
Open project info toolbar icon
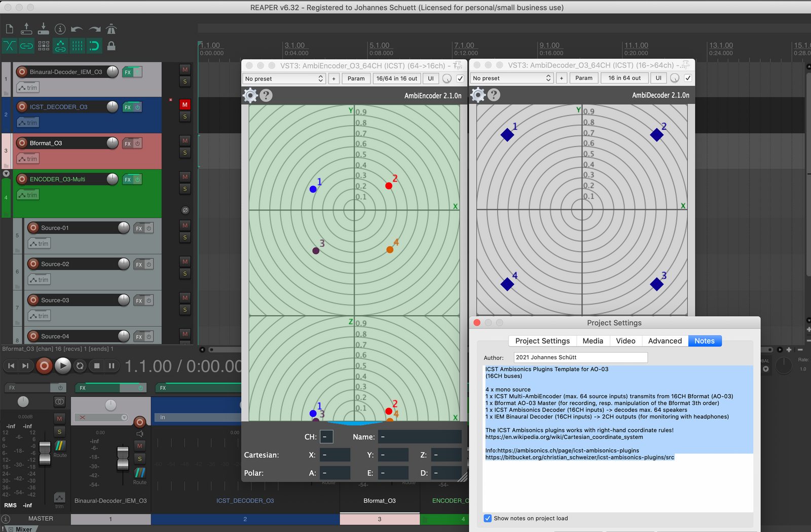(60, 29)
